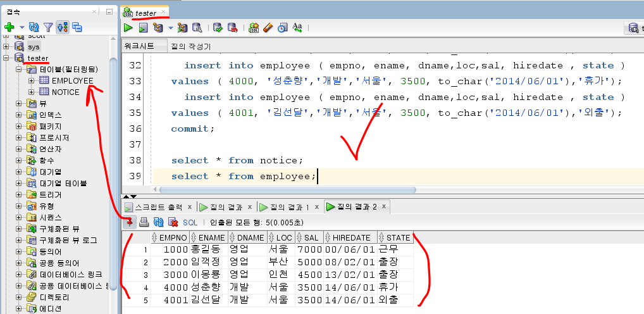Switch to 질의 결과 1 tab
644x314 pixels.
(x=290, y=207)
